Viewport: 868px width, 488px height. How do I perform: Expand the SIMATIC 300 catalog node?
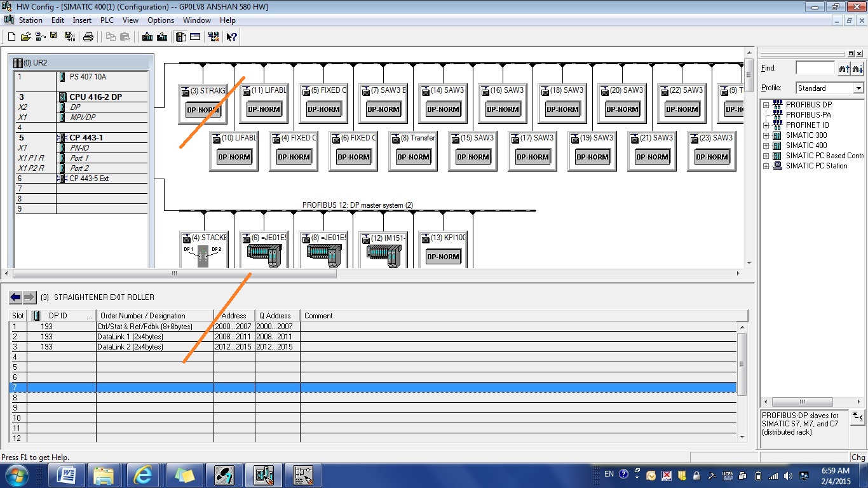[766, 135]
